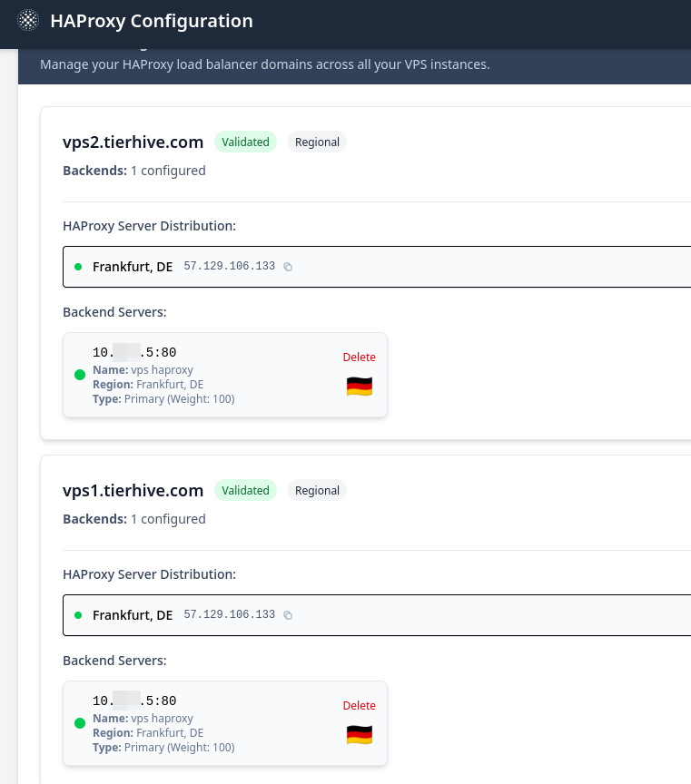Click the green status indicator on the vps1 backend card
Viewport: 691px width, 784px height.
80,723
